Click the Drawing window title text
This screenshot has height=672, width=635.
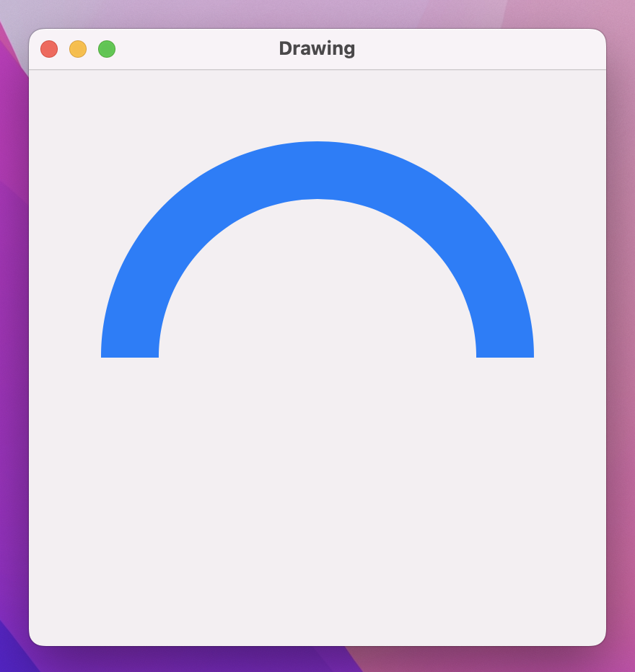pyautogui.click(x=317, y=48)
